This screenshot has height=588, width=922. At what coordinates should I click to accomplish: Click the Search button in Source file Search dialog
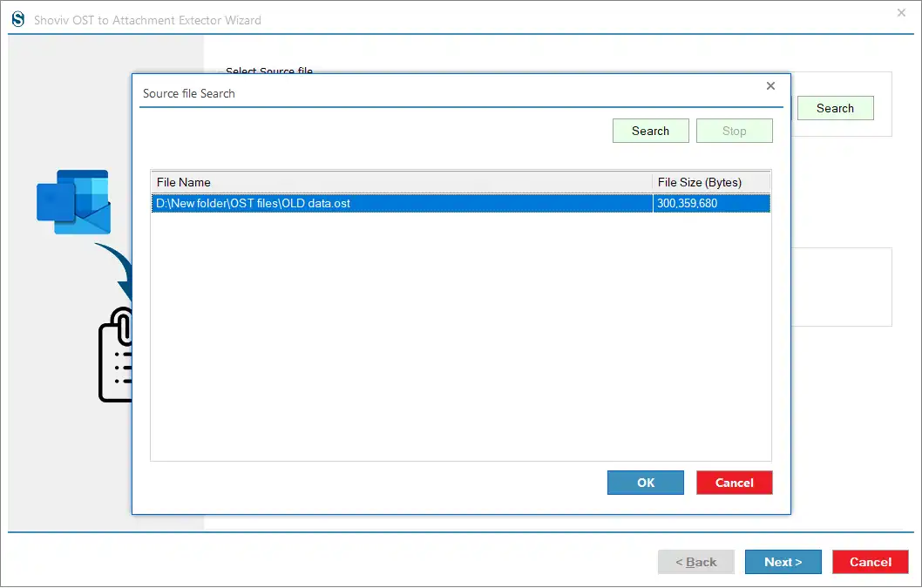tap(650, 131)
